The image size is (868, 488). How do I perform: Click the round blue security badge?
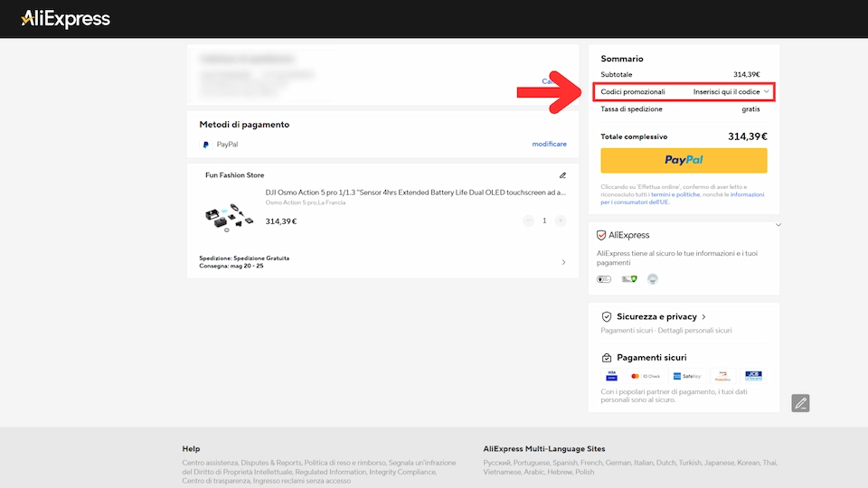pos(653,279)
